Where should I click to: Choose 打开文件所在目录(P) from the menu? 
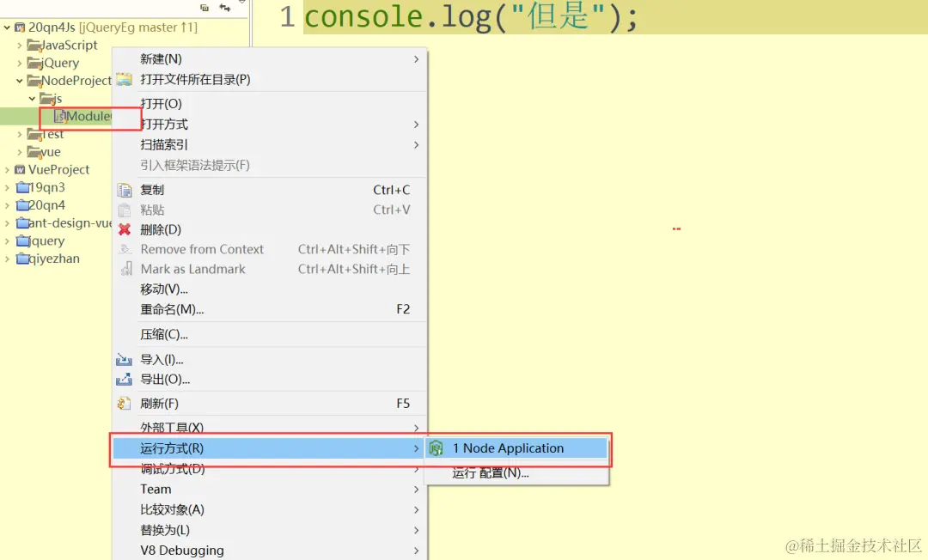click(x=269, y=79)
